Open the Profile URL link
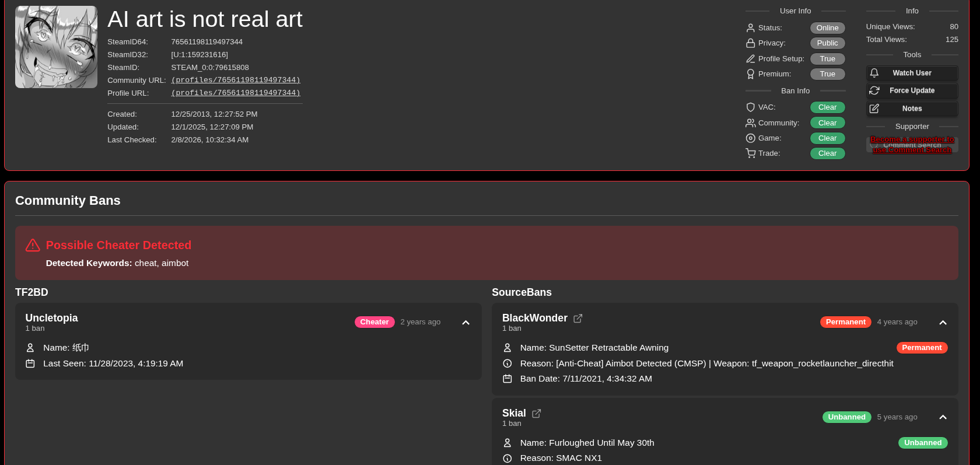980x465 pixels. click(x=236, y=93)
